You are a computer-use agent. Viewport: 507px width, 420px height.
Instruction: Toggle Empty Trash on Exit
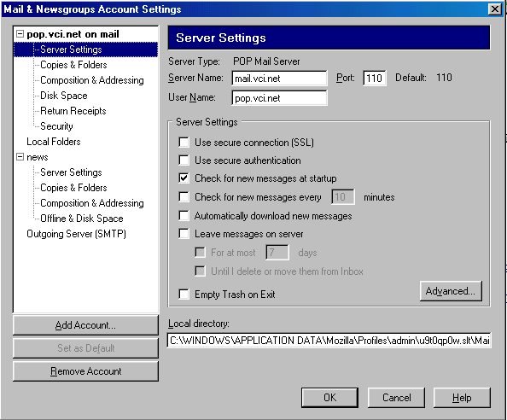[x=184, y=295]
